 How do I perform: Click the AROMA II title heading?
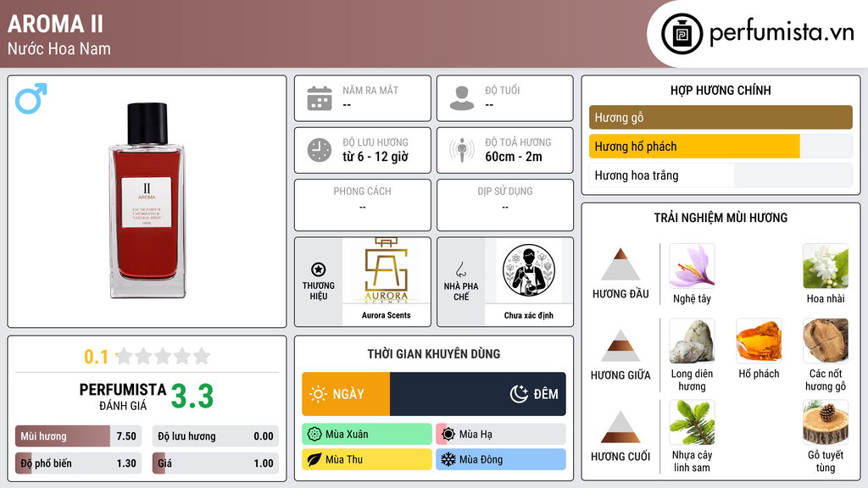click(55, 24)
